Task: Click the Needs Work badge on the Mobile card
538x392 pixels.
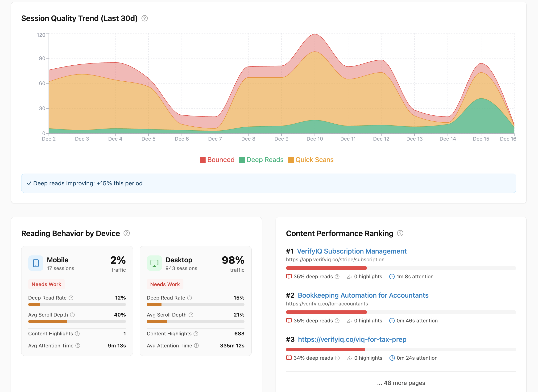Action: pos(46,284)
